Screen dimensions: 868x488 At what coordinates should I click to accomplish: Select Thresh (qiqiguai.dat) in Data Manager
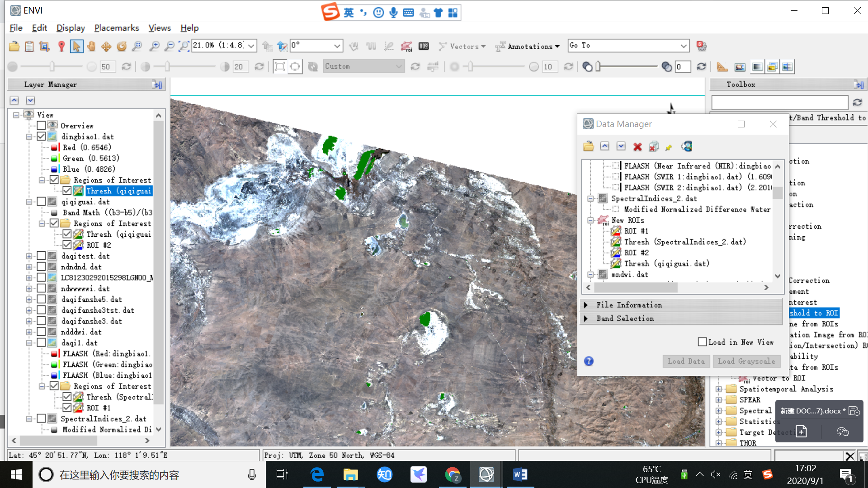coord(666,263)
